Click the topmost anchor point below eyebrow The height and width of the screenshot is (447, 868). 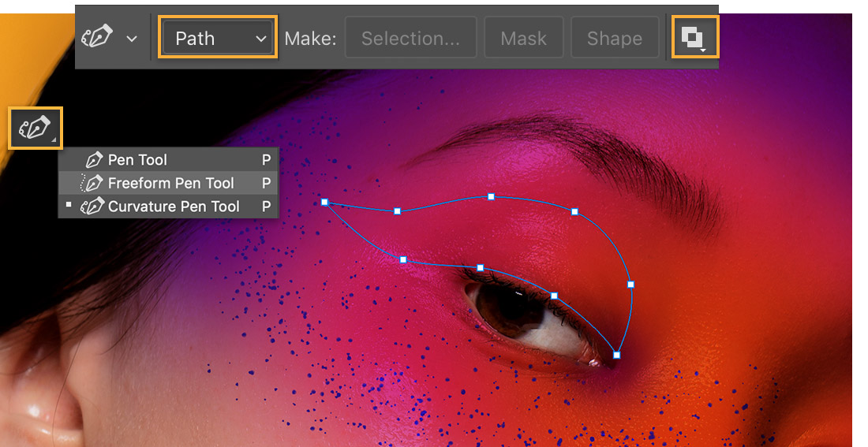click(491, 197)
